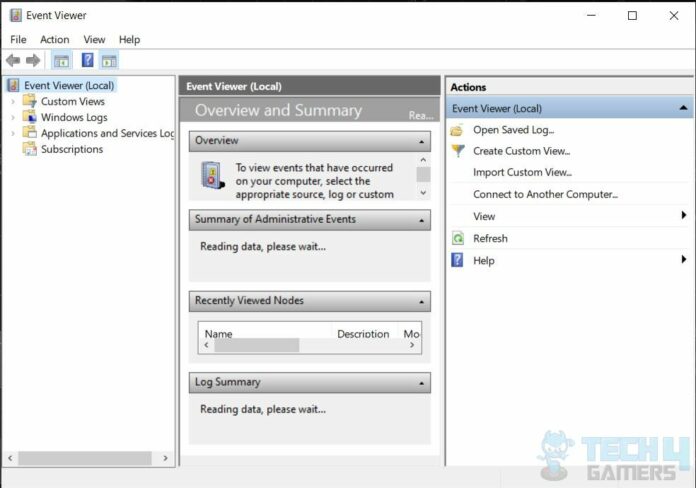
Task: Collapse the Log Summary section
Action: point(423,383)
